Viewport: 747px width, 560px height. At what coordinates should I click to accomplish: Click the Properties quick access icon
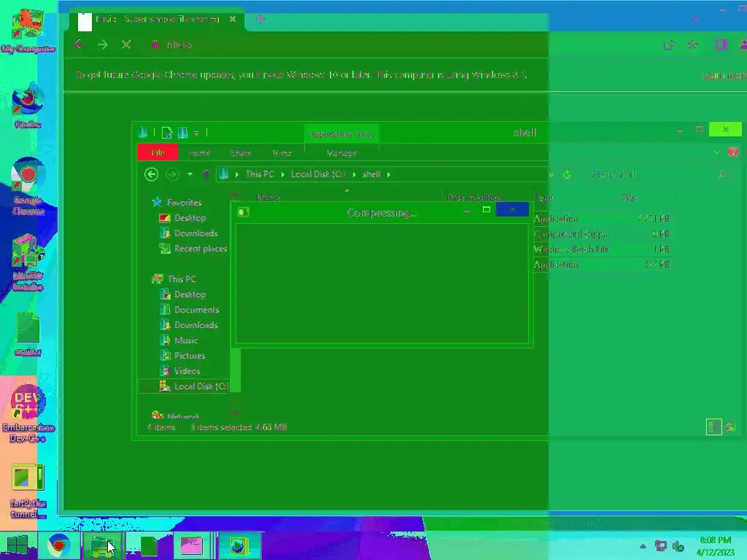tap(166, 133)
